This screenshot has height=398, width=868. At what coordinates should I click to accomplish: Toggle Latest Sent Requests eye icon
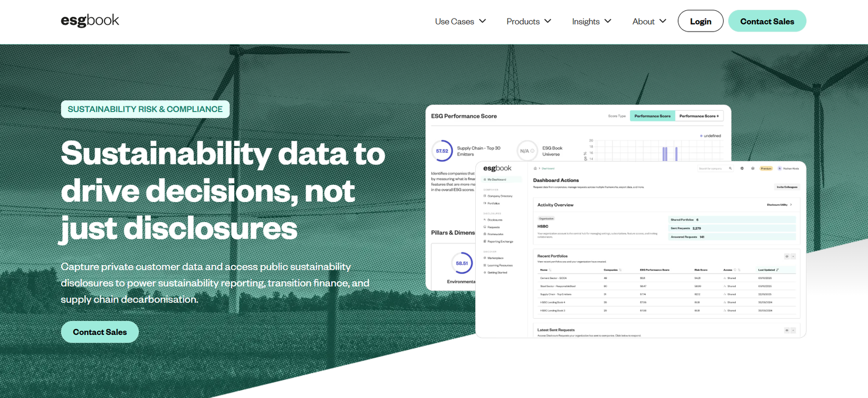(787, 330)
